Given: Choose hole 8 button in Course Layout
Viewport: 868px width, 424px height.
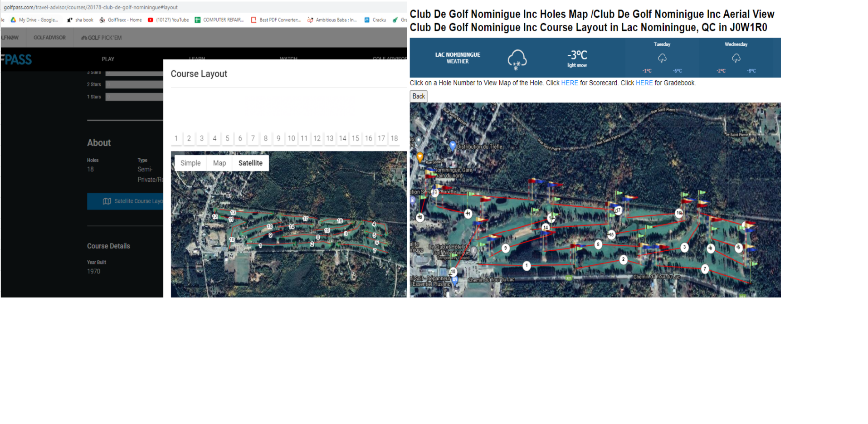Looking at the screenshot, I should [266, 138].
